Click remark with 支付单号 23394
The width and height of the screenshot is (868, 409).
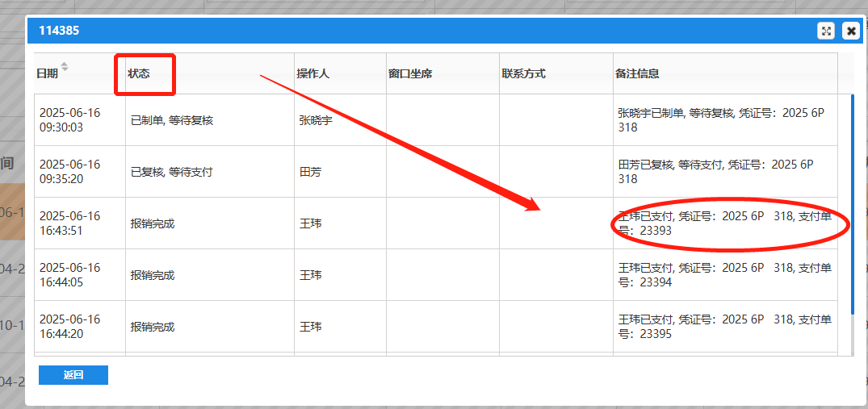pyautogui.click(x=724, y=275)
